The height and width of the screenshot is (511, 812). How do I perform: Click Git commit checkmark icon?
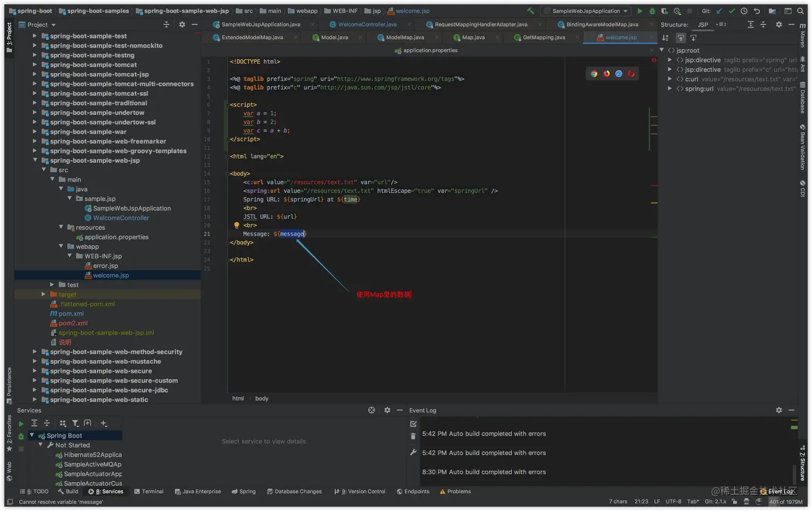pyautogui.click(x=731, y=11)
